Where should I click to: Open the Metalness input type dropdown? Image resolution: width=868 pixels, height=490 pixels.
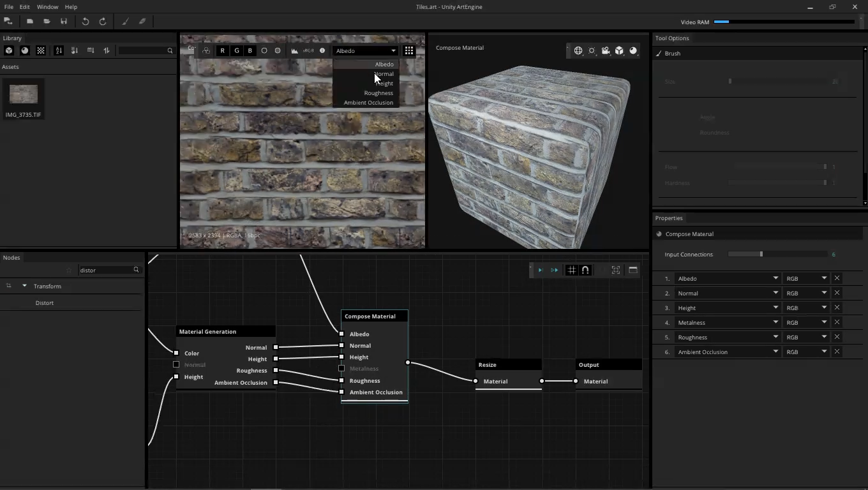[x=728, y=322]
